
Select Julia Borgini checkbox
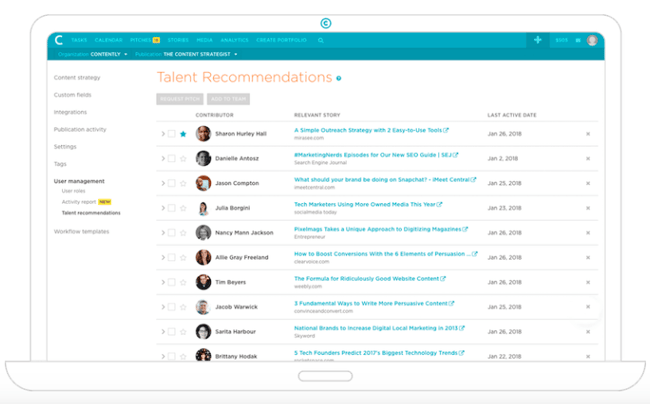(171, 208)
